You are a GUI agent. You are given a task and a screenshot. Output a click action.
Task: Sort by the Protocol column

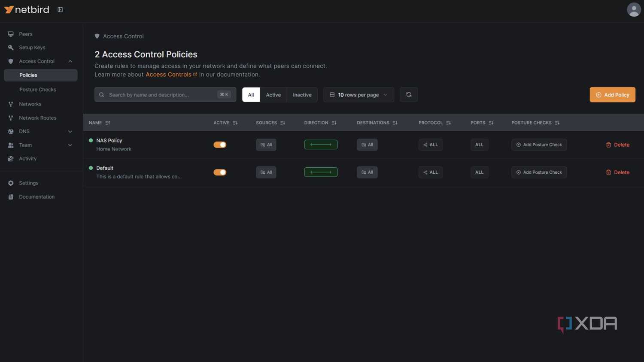[x=434, y=123]
